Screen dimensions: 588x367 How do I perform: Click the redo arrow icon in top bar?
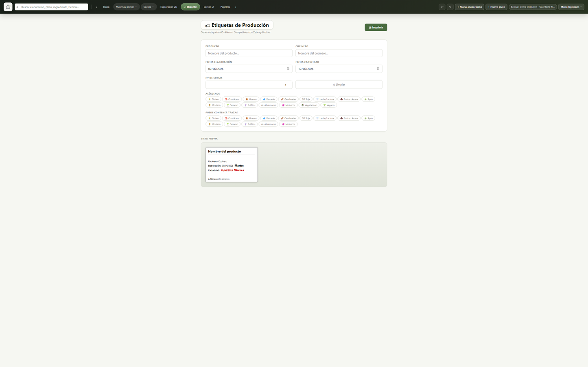[x=450, y=7]
